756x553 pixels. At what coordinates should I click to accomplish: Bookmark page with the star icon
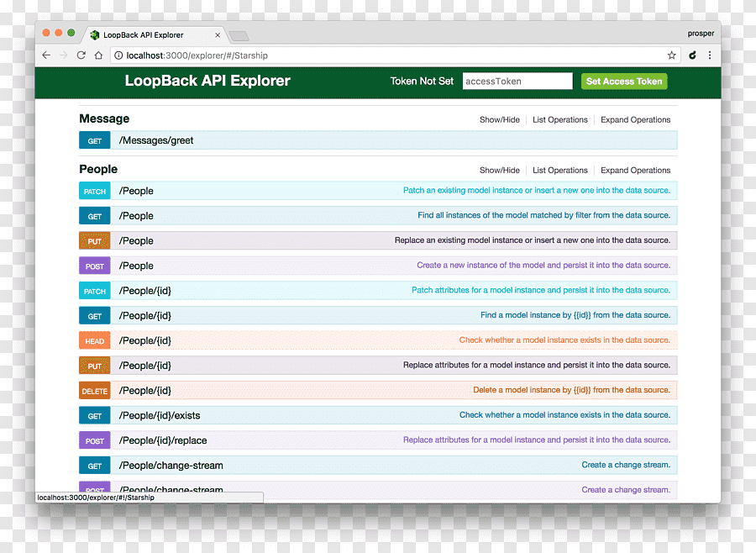point(672,55)
